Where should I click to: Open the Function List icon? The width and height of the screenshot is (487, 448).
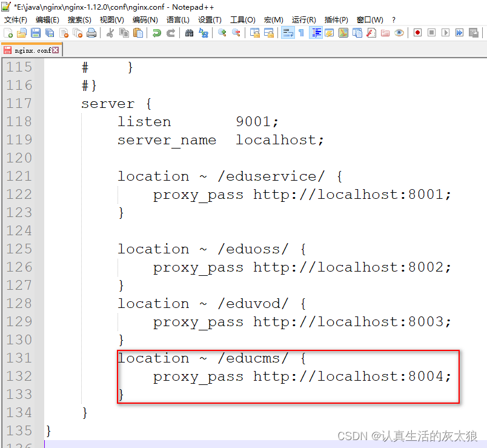(371, 33)
